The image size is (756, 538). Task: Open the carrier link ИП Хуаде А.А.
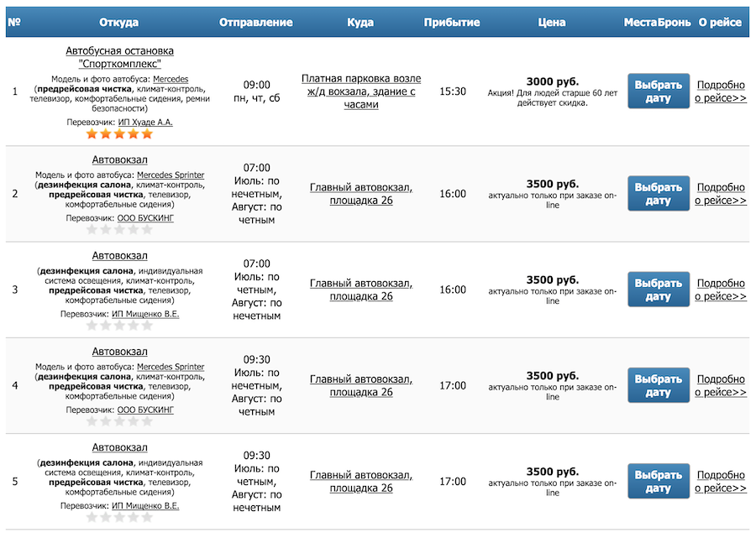click(x=145, y=122)
